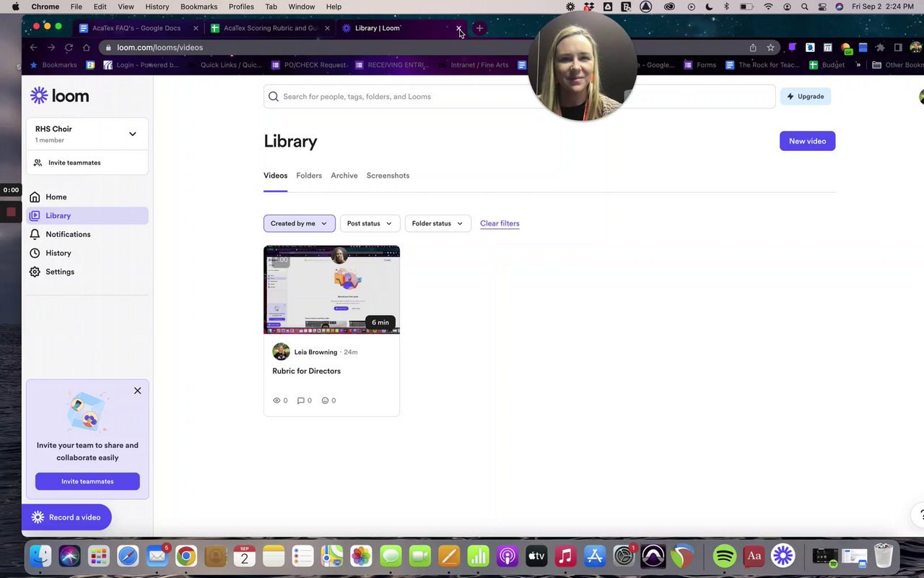Click the views eye count on video card
This screenshot has height=578, width=924.
[280, 400]
